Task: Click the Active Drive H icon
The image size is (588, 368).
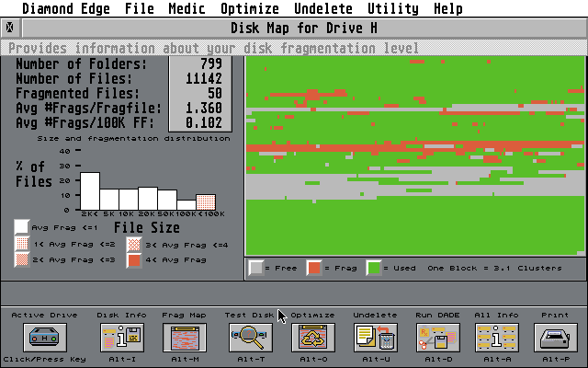Action: tap(45, 338)
